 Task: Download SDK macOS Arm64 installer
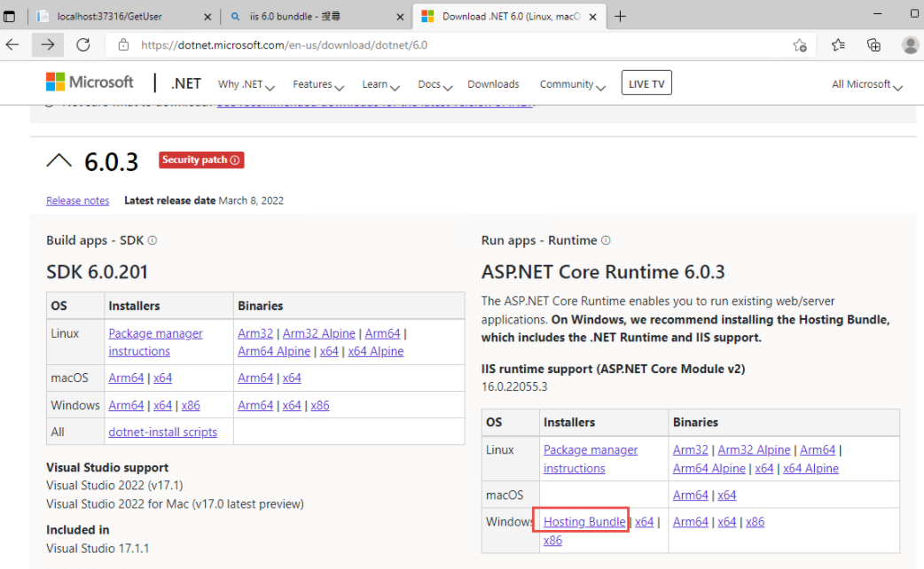pyautogui.click(x=126, y=378)
